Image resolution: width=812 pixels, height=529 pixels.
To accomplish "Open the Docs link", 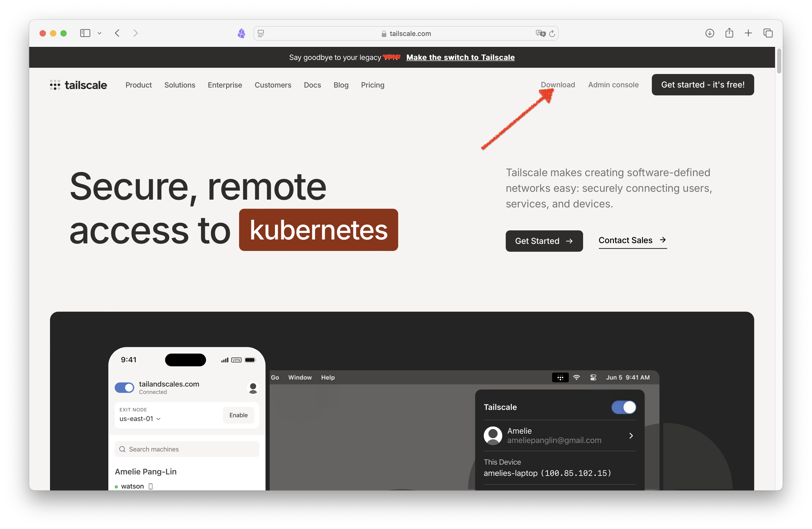I will (x=312, y=85).
